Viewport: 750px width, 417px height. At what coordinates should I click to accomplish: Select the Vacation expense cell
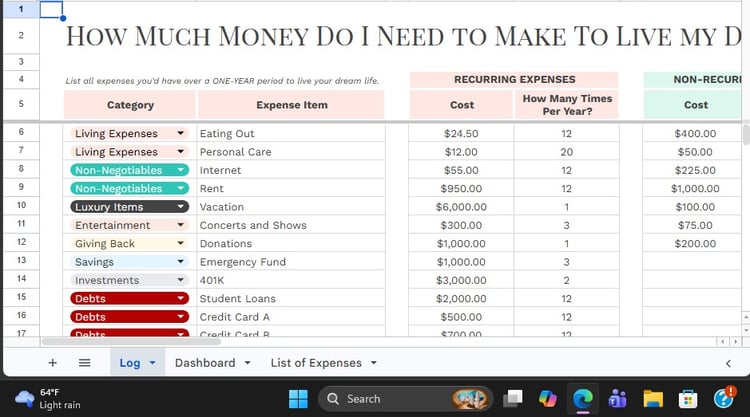[291, 207]
